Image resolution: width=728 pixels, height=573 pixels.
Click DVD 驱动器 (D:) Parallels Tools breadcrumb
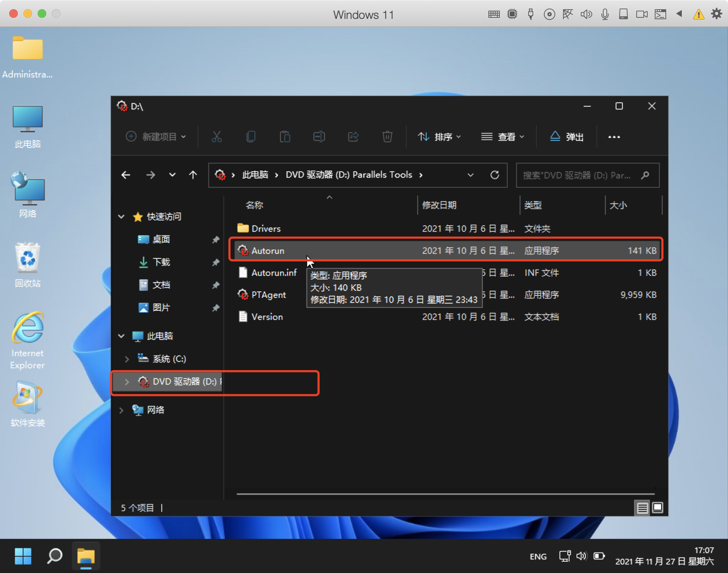[x=349, y=175]
